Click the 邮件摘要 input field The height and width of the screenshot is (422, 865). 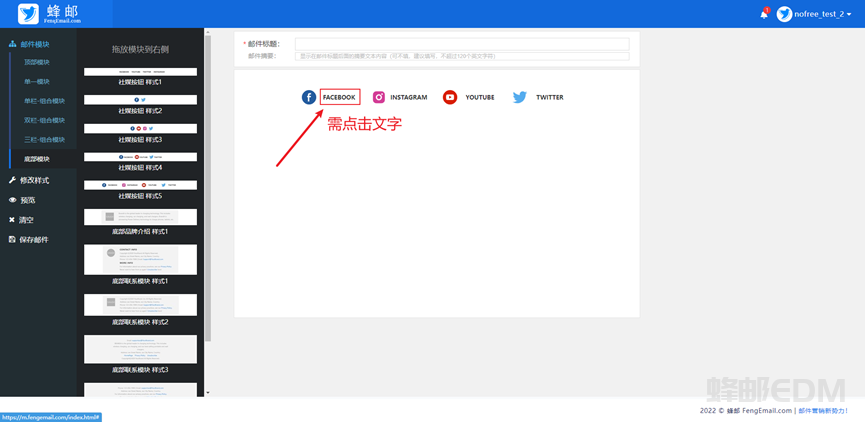(x=462, y=56)
